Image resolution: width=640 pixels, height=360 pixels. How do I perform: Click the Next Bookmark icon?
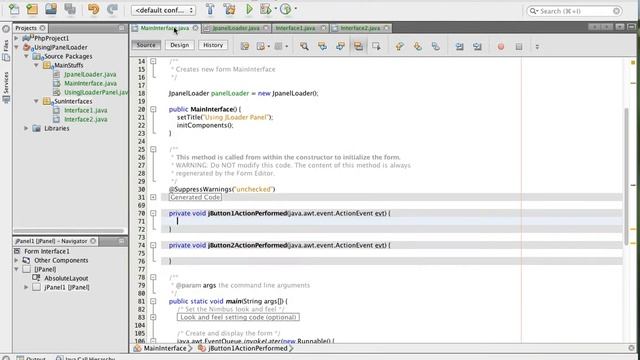(418, 46)
